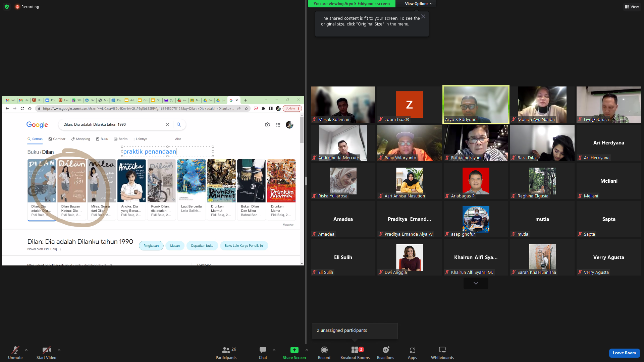644x362 pixels.
Task: Switch to the Gambar search tab
Action: [x=57, y=139]
